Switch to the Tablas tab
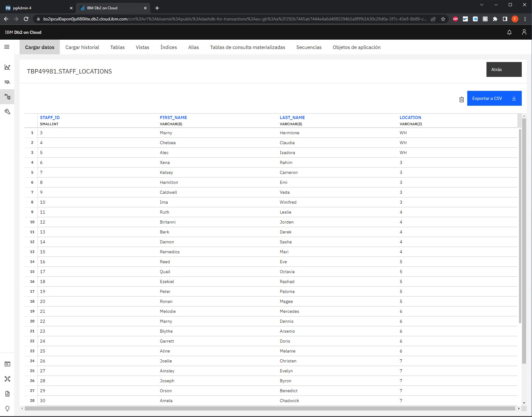 click(117, 47)
